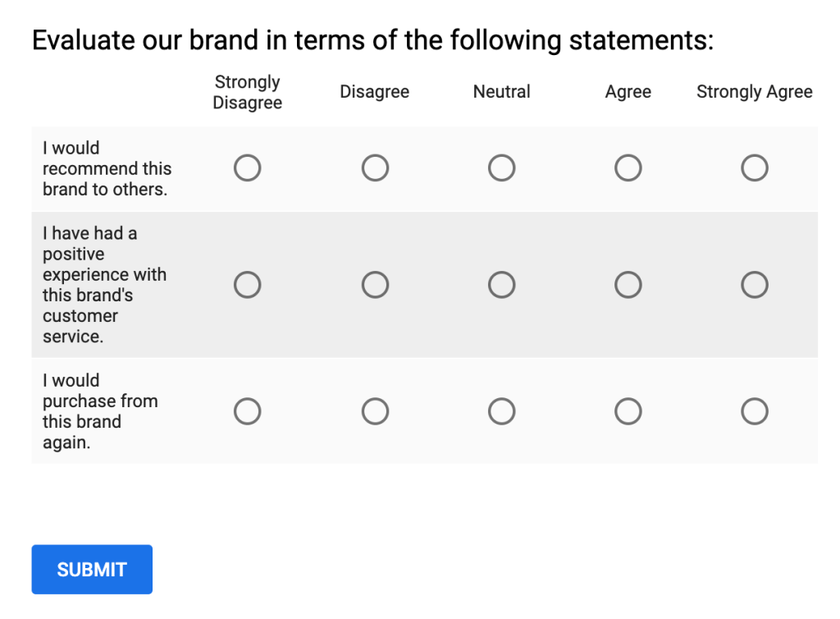The image size is (840, 619).
Task: Select Agree for recommend this brand
Action: click(x=628, y=168)
